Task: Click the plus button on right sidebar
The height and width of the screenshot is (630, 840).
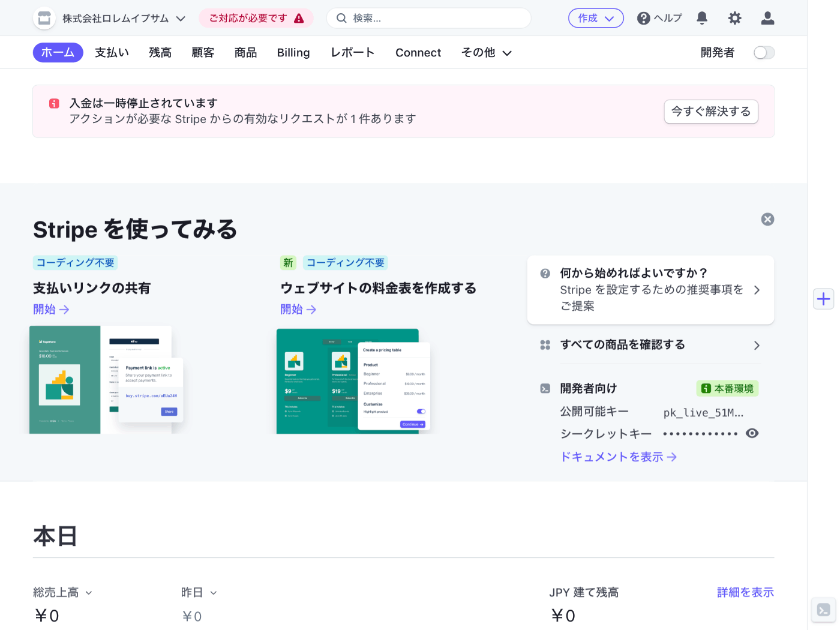Action: coord(824,298)
